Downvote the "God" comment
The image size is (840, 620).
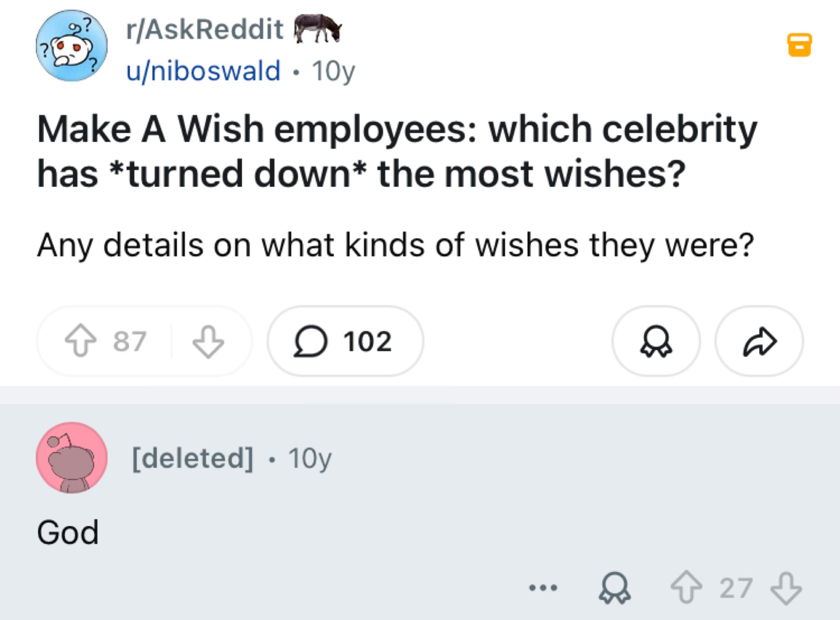[786, 587]
